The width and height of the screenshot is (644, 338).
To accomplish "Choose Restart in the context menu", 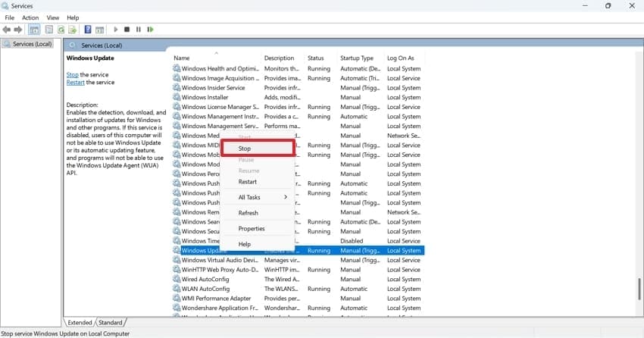I will point(258,182).
